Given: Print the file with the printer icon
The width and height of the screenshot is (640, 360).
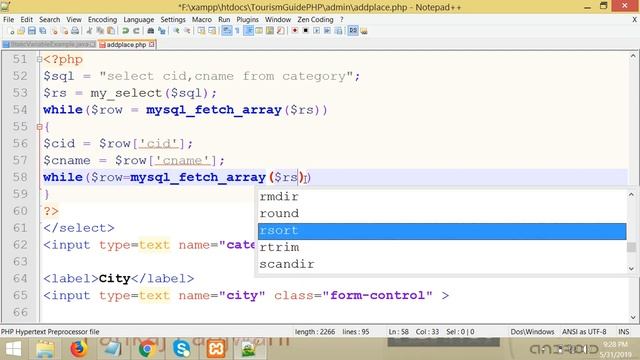Looking at the screenshot, I should [x=75, y=31].
